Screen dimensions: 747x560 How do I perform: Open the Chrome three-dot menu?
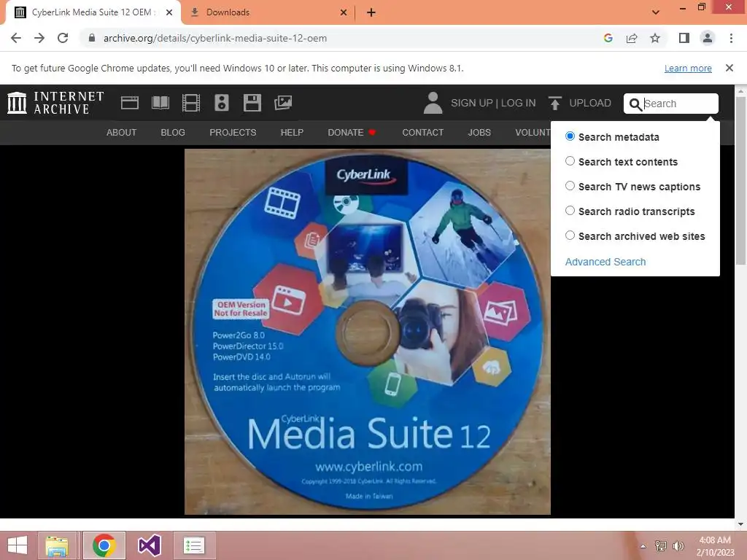(731, 38)
